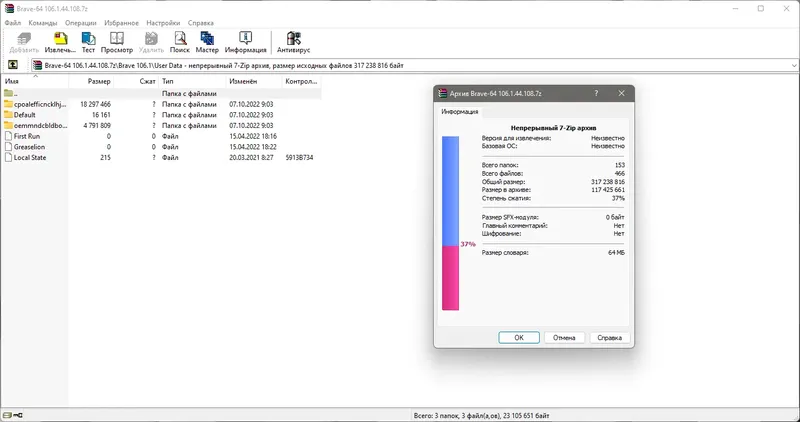Run the Антивирус scan icon
The width and height of the screenshot is (800, 422).
tap(293, 39)
